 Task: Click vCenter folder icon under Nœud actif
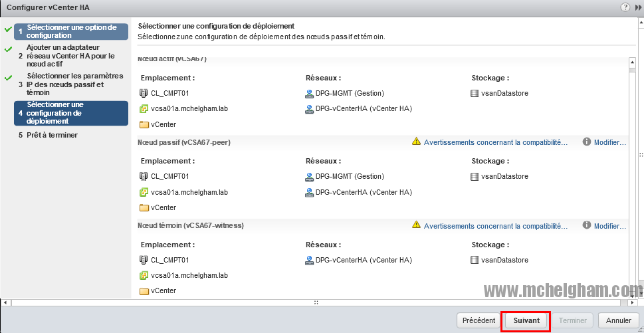144,124
